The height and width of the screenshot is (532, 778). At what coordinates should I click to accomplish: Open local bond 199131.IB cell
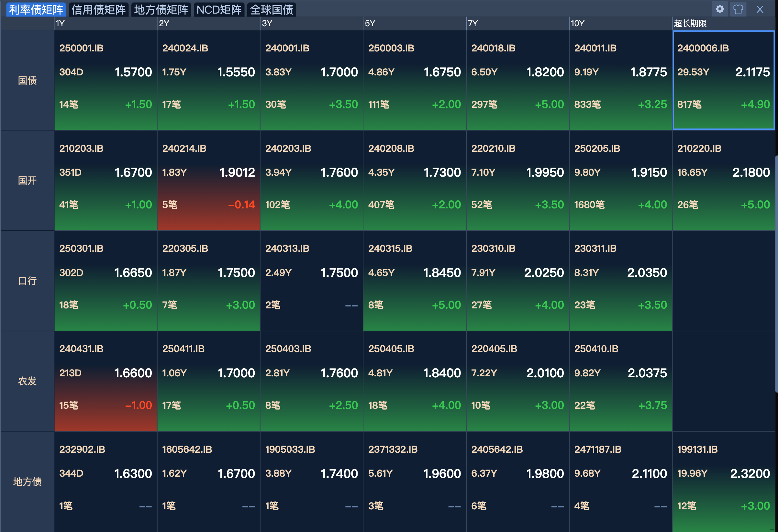[x=723, y=482]
